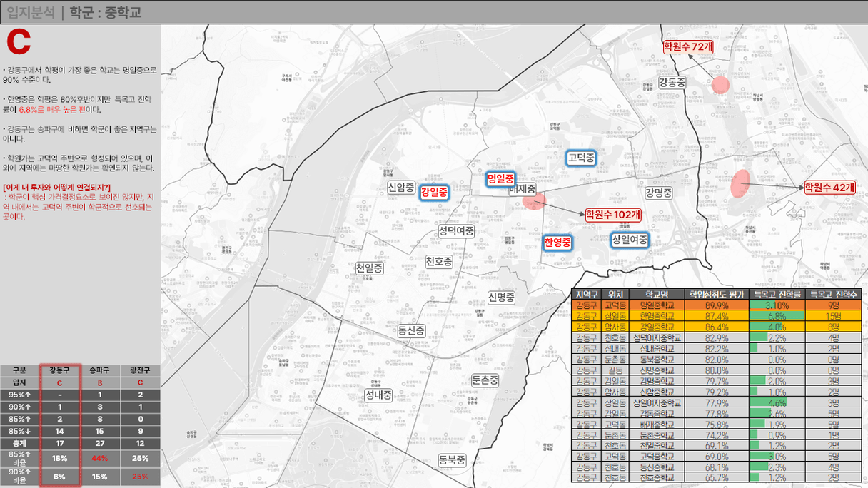Viewport: 868px width, 488px height.
Task: Click the 둔촌중 map label
Action: [x=485, y=380]
